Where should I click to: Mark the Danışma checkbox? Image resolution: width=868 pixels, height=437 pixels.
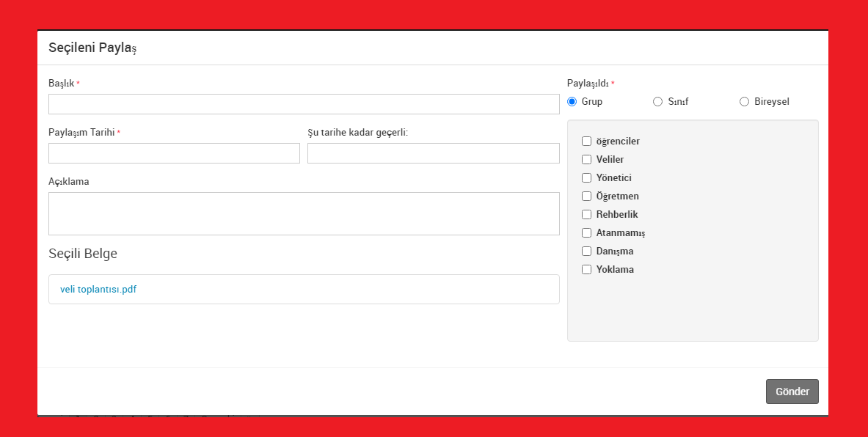pos(586,251)
